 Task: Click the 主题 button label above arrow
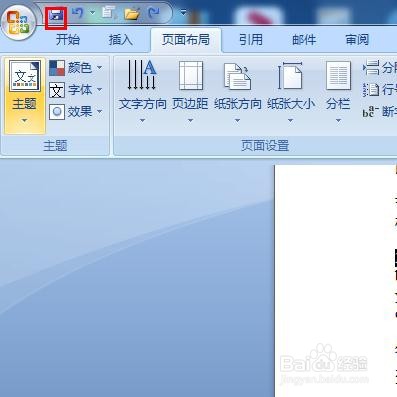pos(24,104)
